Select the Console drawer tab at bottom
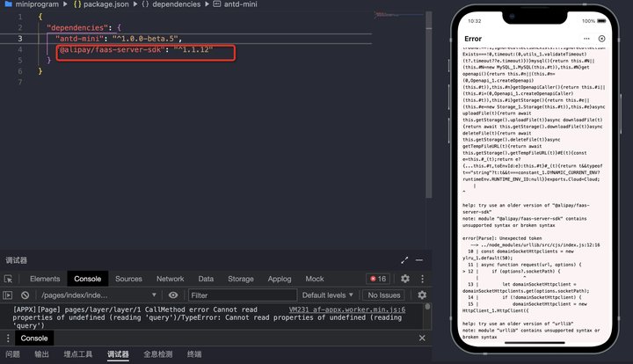Image resolution: width=633 pixels, height=364 pixels. tap(34, 339)
